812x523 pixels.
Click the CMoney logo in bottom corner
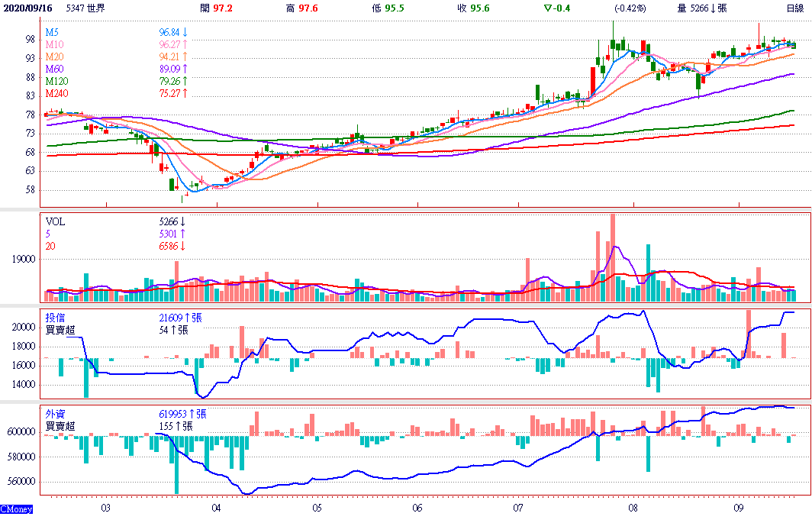coord(16,509)
